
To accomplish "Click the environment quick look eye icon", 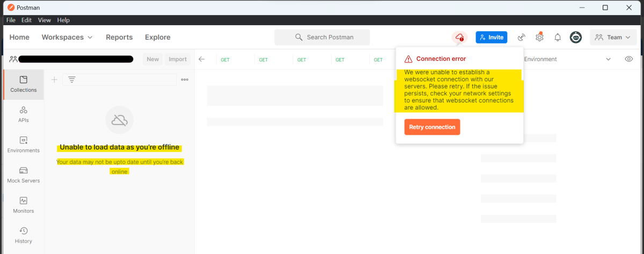I will [x=629, y=59].
